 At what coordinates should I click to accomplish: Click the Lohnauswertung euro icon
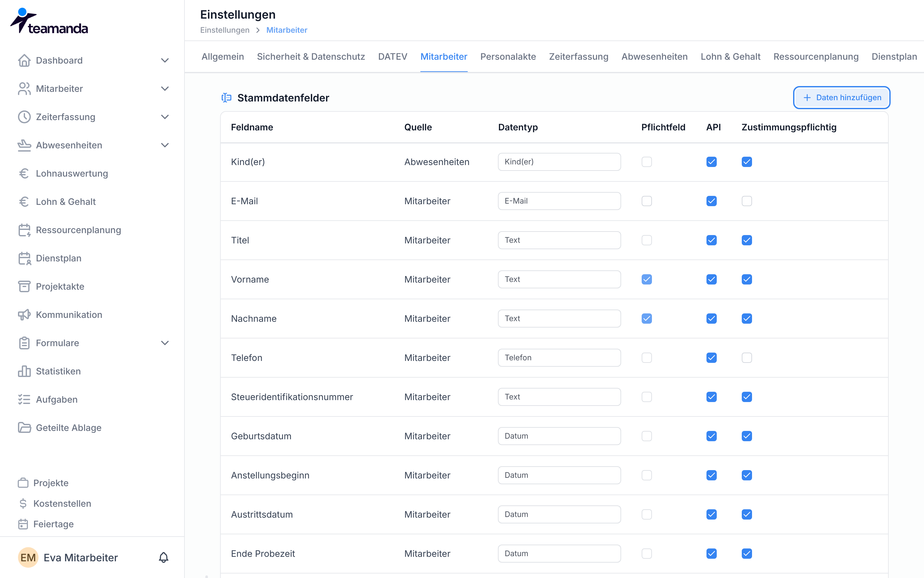pyautogui.click(x=24, y=173)
